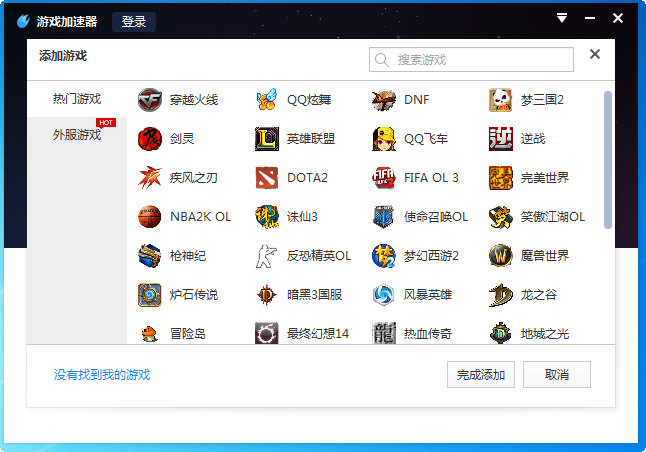Click the 完美世界 label text
646x452 pixels.
(545, 178)
